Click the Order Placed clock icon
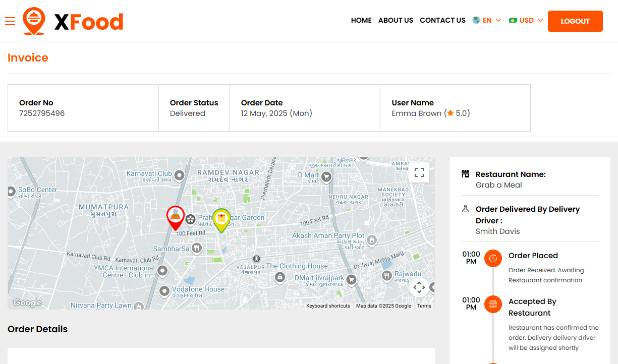 point(493,259)
